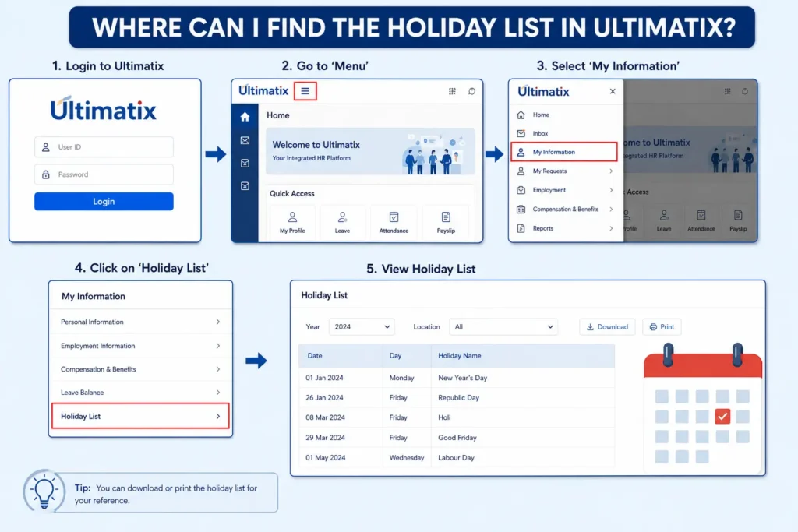Select My Information in the side menu
This screenshot has height=532, width=798.
click(564, 152)
